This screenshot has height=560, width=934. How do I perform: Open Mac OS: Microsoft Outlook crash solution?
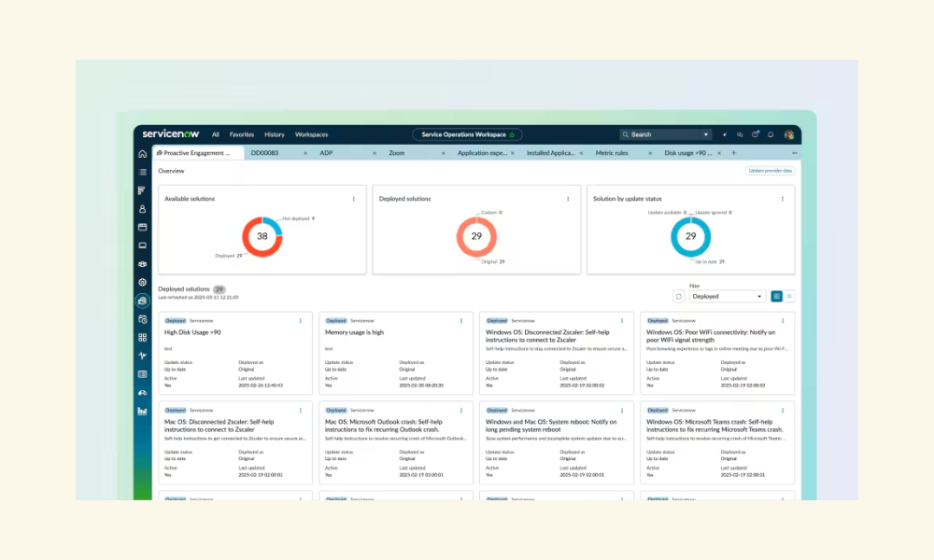[383, 426]
